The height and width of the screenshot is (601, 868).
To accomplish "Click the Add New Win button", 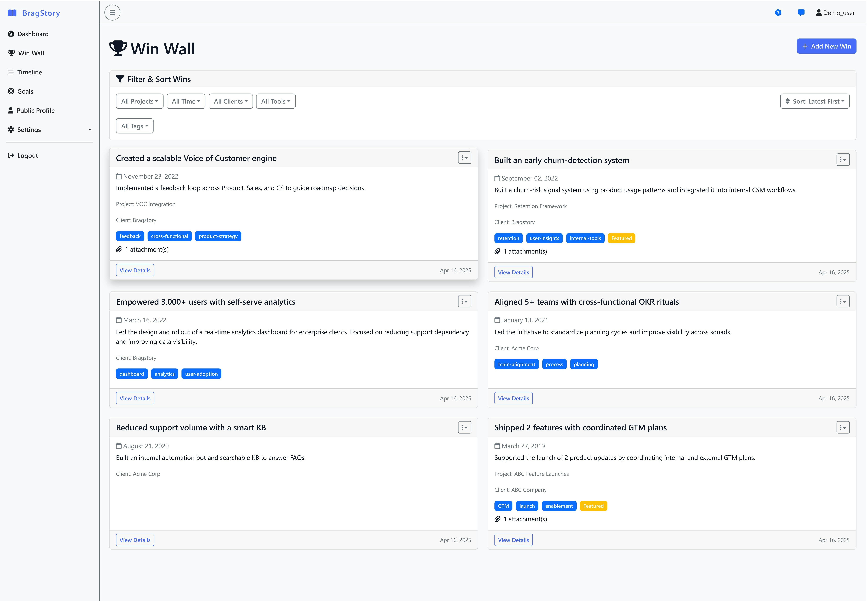I will 827,46.
